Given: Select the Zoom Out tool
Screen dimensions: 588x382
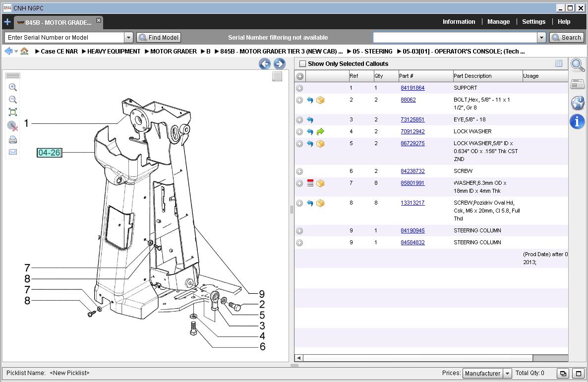Looking at the screenshot, I should click(x=13, y=100).
